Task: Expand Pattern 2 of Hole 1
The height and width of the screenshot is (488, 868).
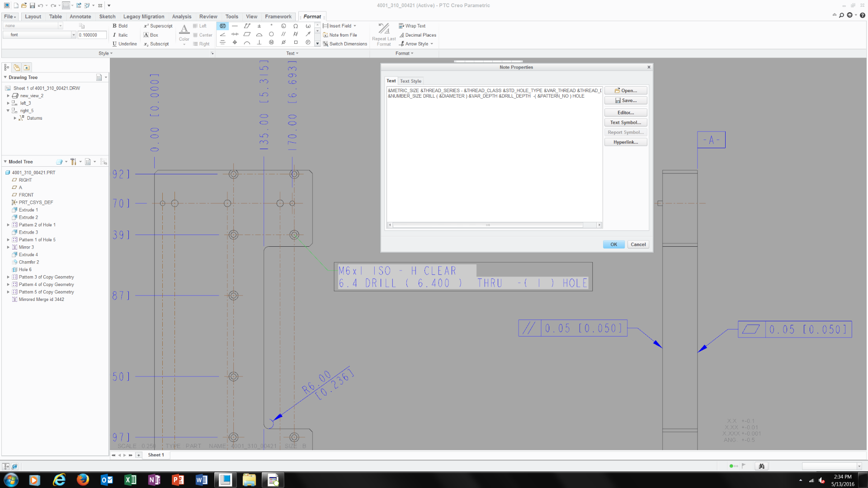Action: tap(8, 225)
